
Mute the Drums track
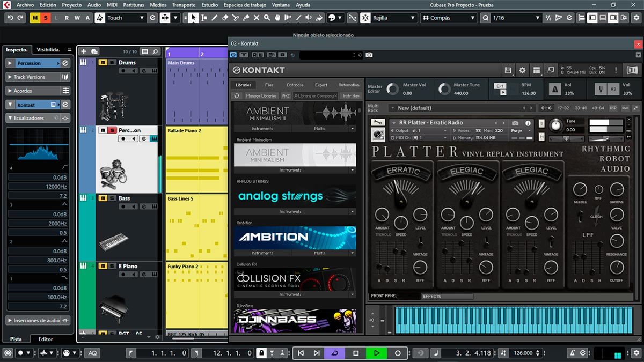[103, 63]
